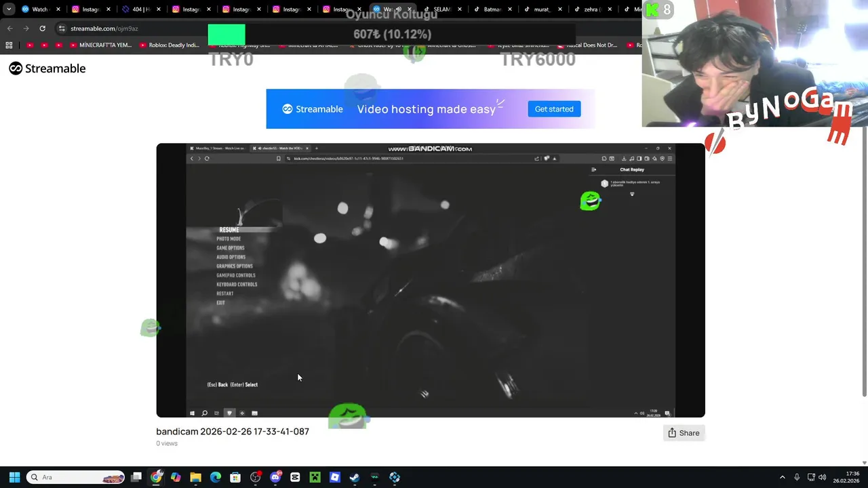This screenshot has height=488, width=868.
Task: Open the MİNECRAFT'TA YEM... bookmark
Action: [100, 45]
